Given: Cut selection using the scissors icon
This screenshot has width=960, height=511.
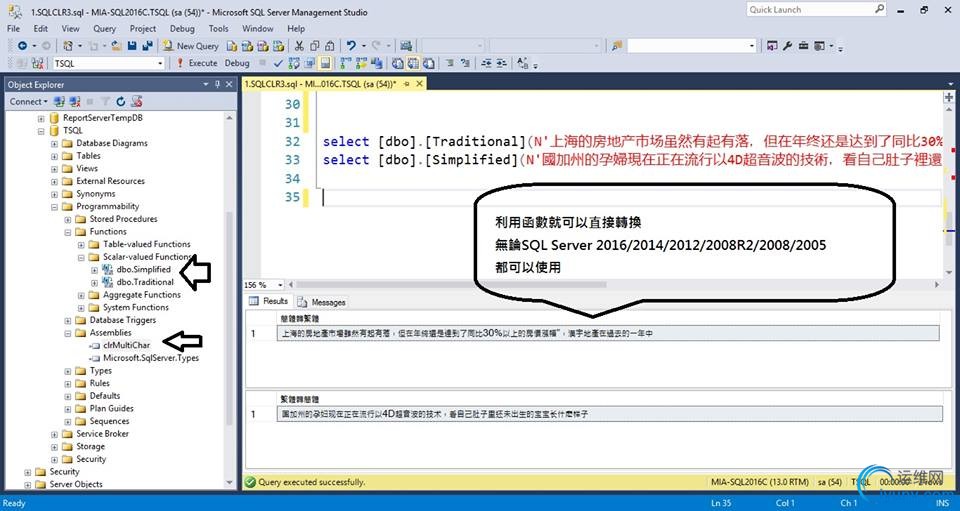Looking at the screenshot, I should pyautogui.click(x=299, y=46).
